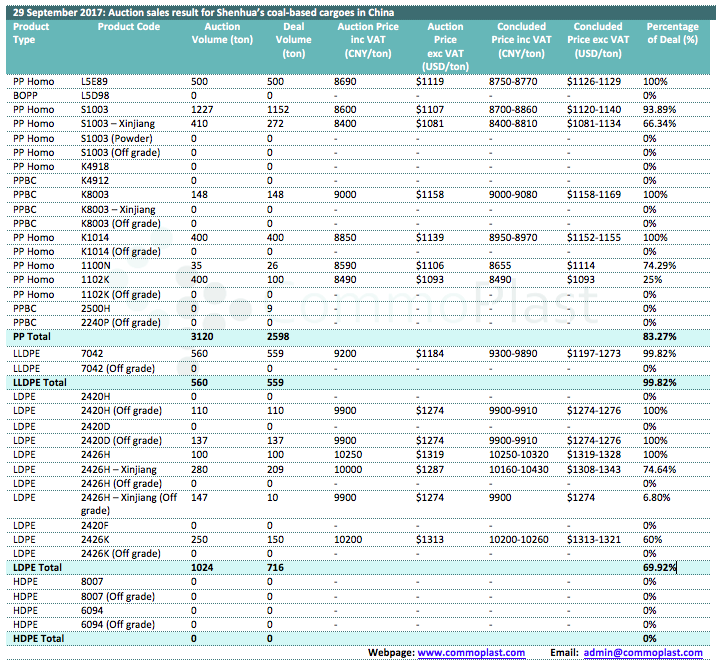Select the HDPE Total row label
This screenshot has width=716, height=668.
[38, 638]
